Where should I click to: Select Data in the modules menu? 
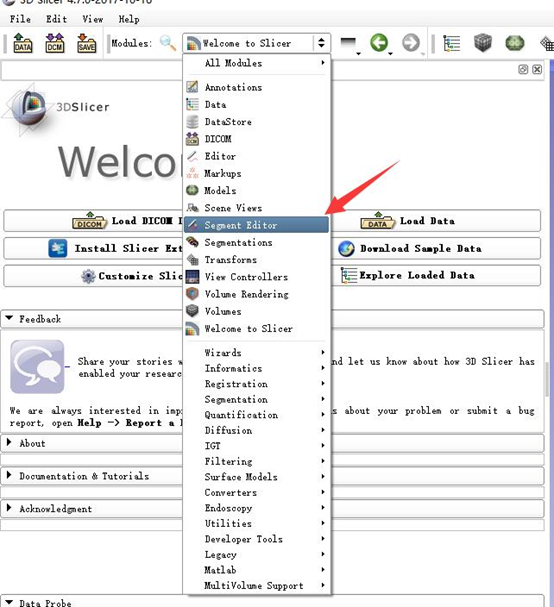click(257, 105)
